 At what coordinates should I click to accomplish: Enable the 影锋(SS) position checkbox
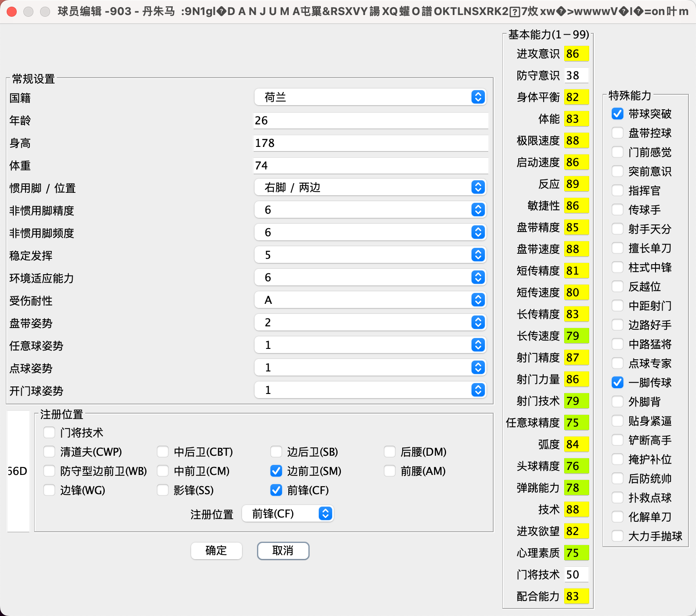click(163, 490)
